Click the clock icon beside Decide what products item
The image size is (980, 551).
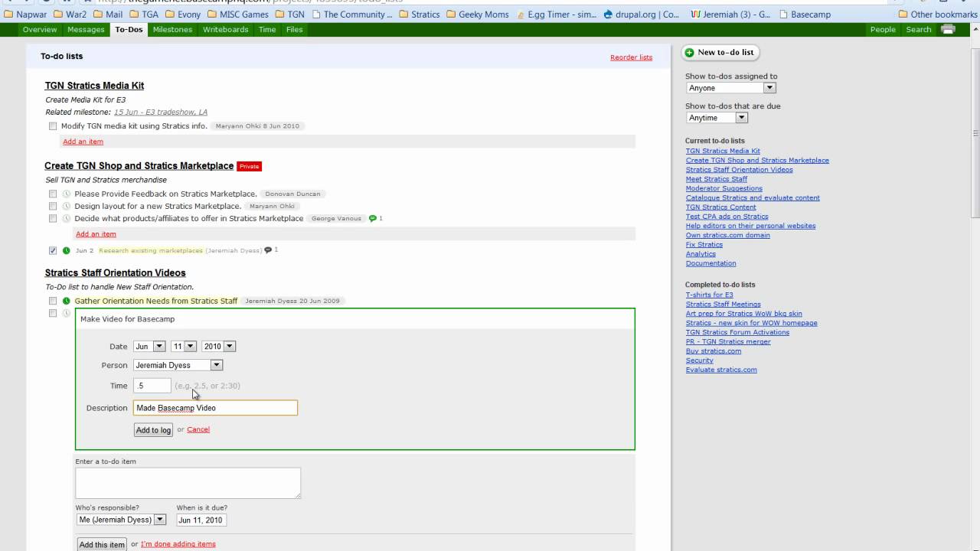(x=67, y=218)
